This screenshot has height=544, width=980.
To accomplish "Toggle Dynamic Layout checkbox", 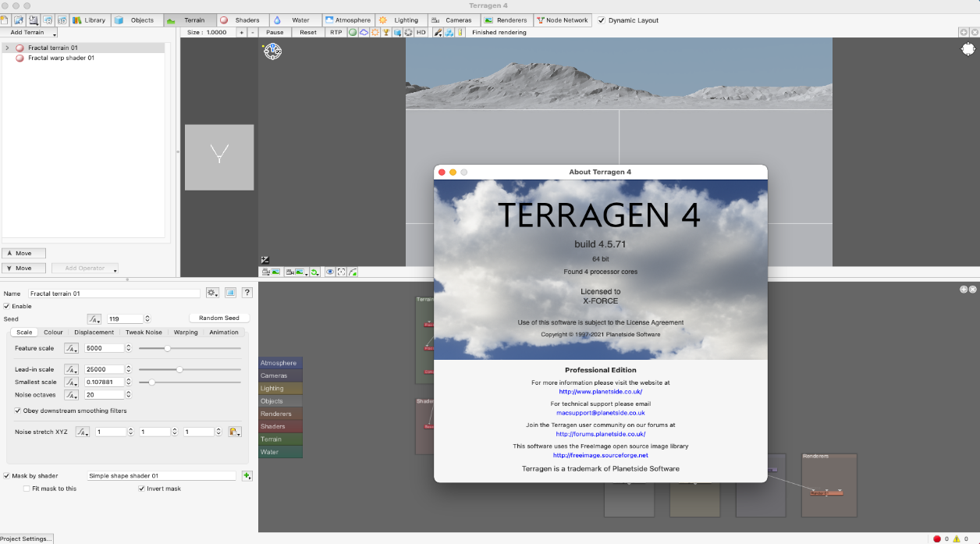I will pos(602,20).
